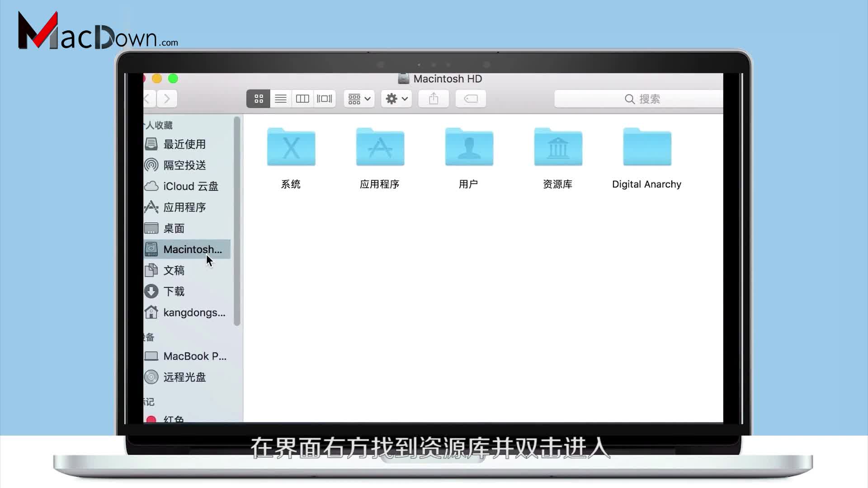
Task: Switch Finder to column view
Action: coord(302,99)
